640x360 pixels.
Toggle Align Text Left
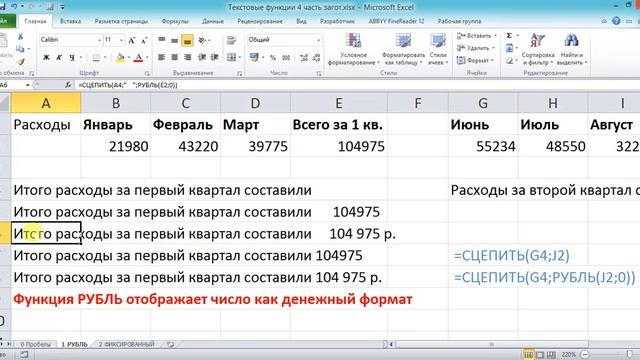coord(162,57)
